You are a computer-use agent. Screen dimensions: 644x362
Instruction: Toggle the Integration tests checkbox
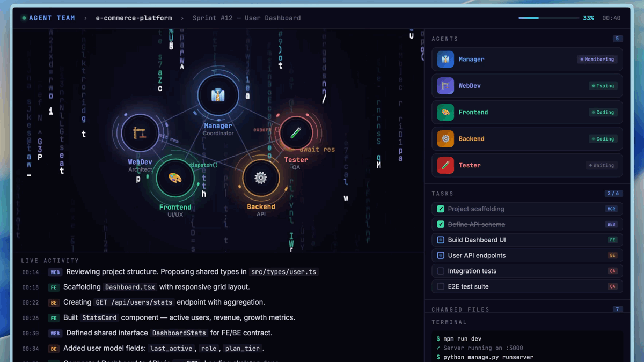coord(441,271)
